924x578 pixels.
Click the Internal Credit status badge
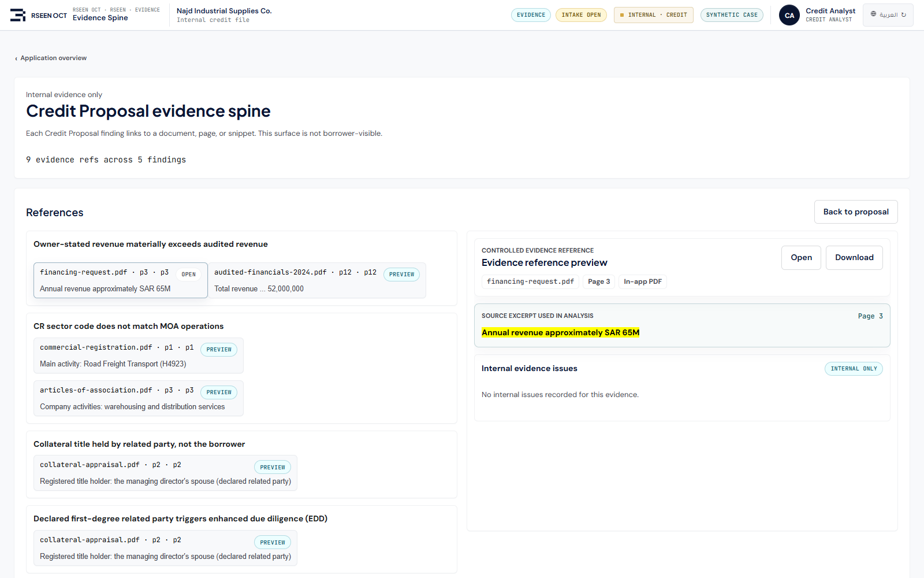point(653,15)
